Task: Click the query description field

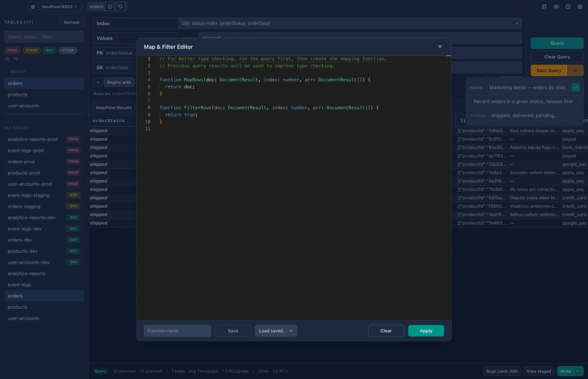Action: 525,102
